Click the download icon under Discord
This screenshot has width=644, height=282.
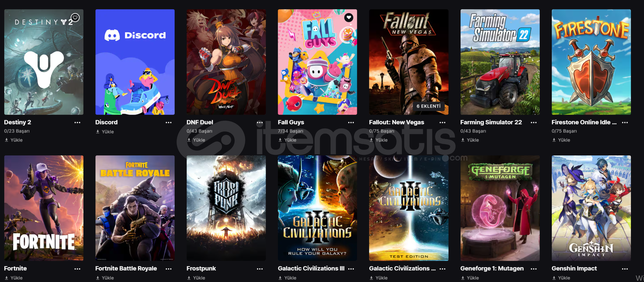pyautogui.click(x=98, y=132)
